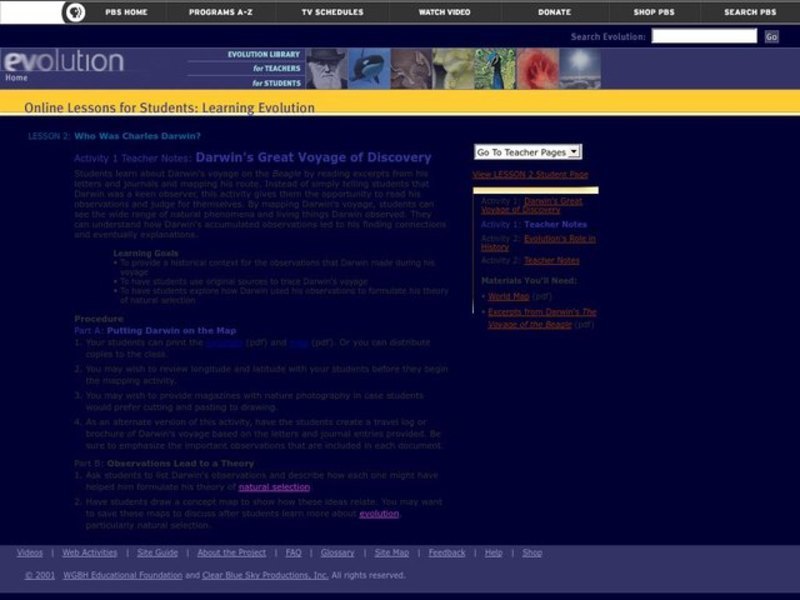
Task: Open the World Map pdf link
Action: [x=508, y=296]
